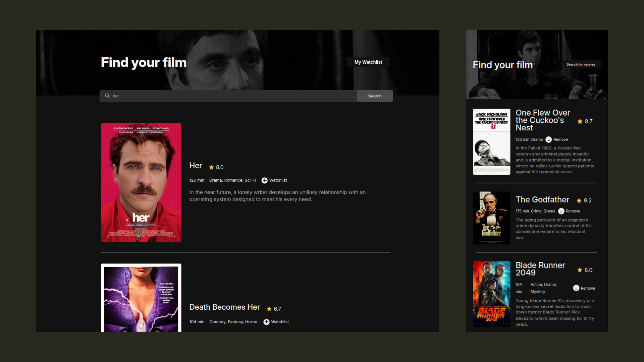Click the plus icon beside Death Becomes Her
This screenshot has height=362, width=644.
point(266,321)
